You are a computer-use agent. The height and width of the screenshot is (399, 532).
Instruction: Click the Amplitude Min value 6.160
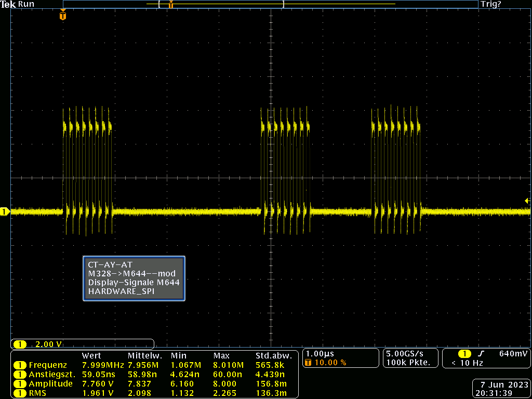pos(182,384)
